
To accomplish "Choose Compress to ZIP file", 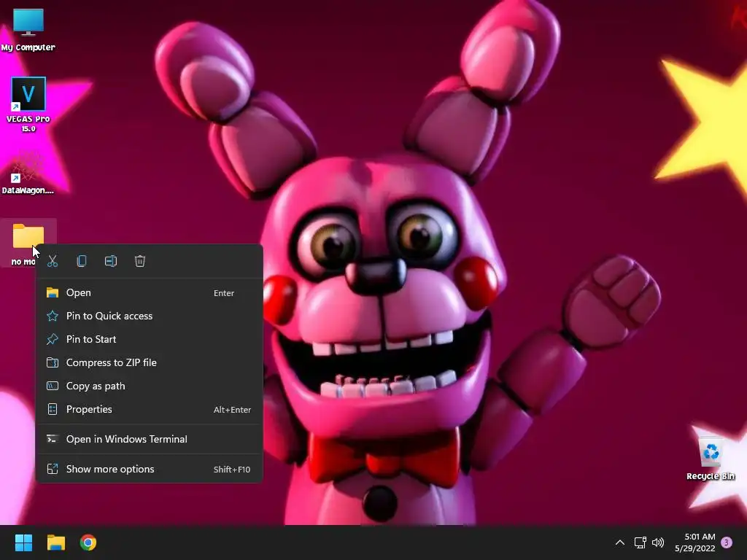I will [x=150, y=363].
